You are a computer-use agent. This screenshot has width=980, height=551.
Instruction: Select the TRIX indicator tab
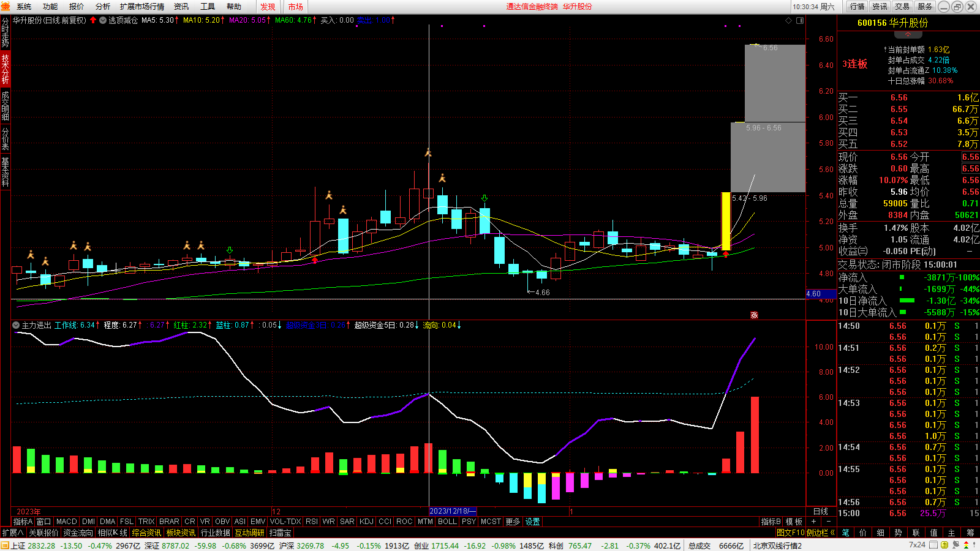146,522
